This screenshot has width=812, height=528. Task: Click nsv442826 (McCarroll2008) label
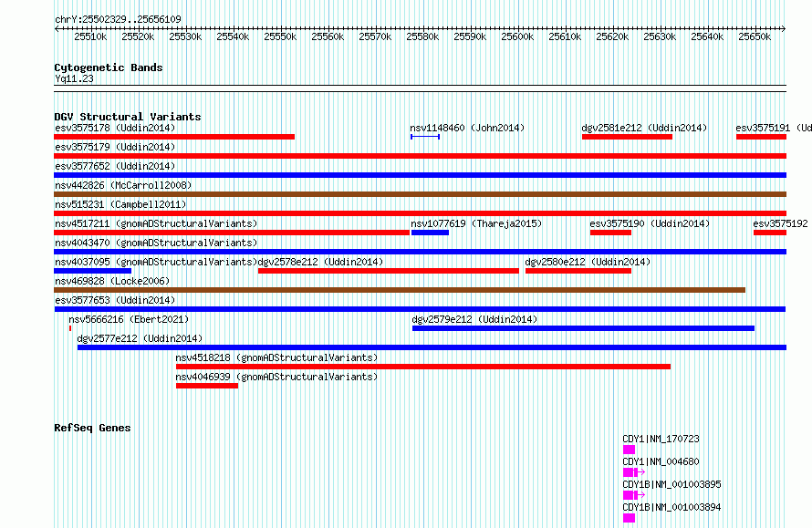pos(123,185)
